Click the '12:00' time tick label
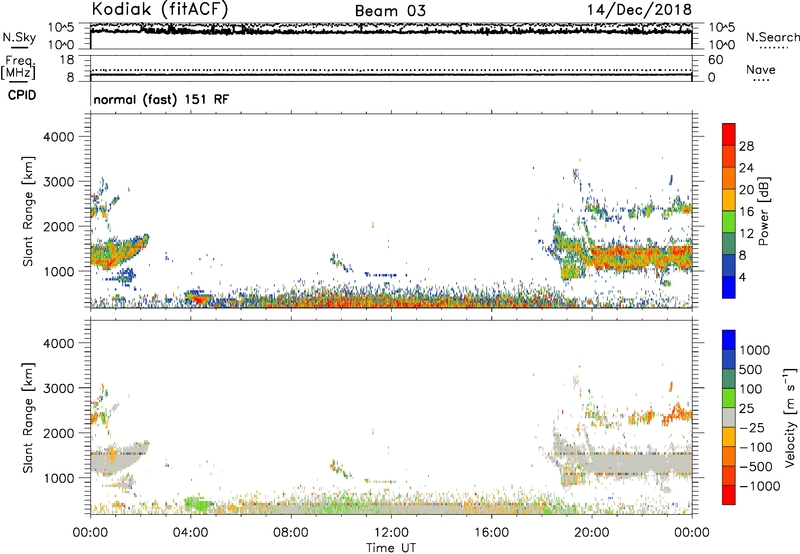This screenshot has width=800, height=554. click(x=391, y=533)
